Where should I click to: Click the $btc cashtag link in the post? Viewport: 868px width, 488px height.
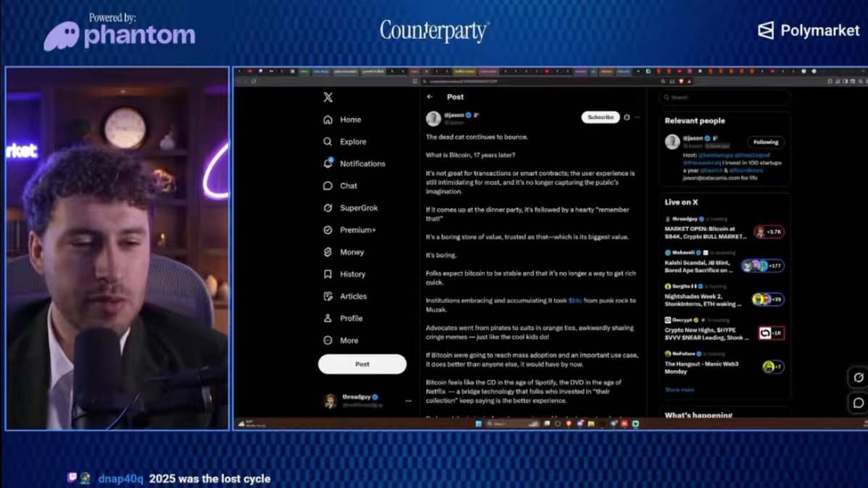pyautogui.click(x=575, y=300)
